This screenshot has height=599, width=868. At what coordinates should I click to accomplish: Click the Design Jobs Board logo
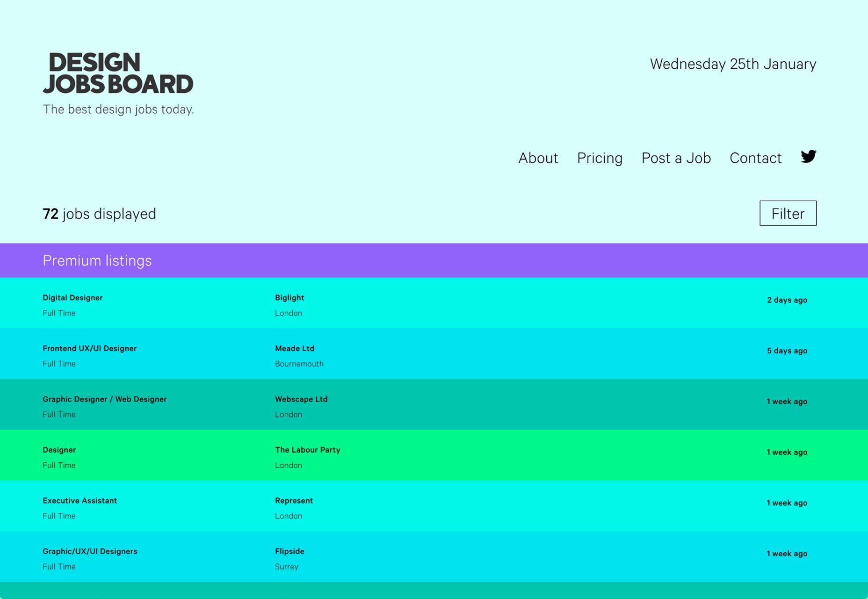pos(118,73)
